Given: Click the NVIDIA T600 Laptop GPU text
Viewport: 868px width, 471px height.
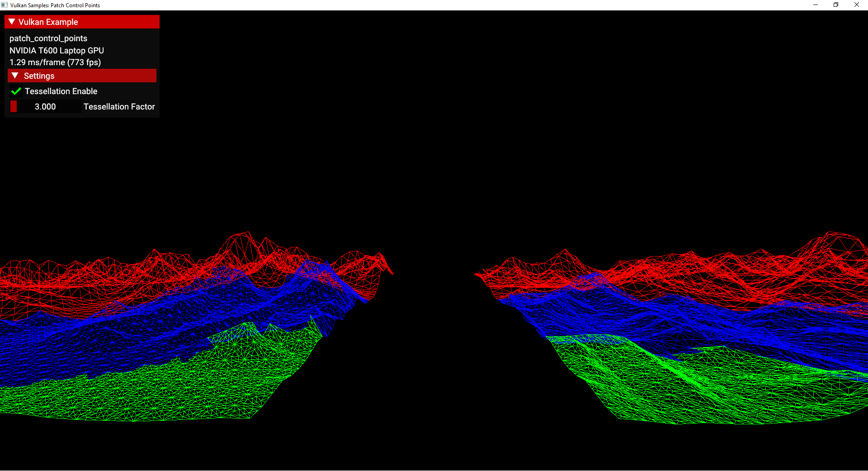Looking at the screenshot, I should pyautogui.click(x=57, y=51).
